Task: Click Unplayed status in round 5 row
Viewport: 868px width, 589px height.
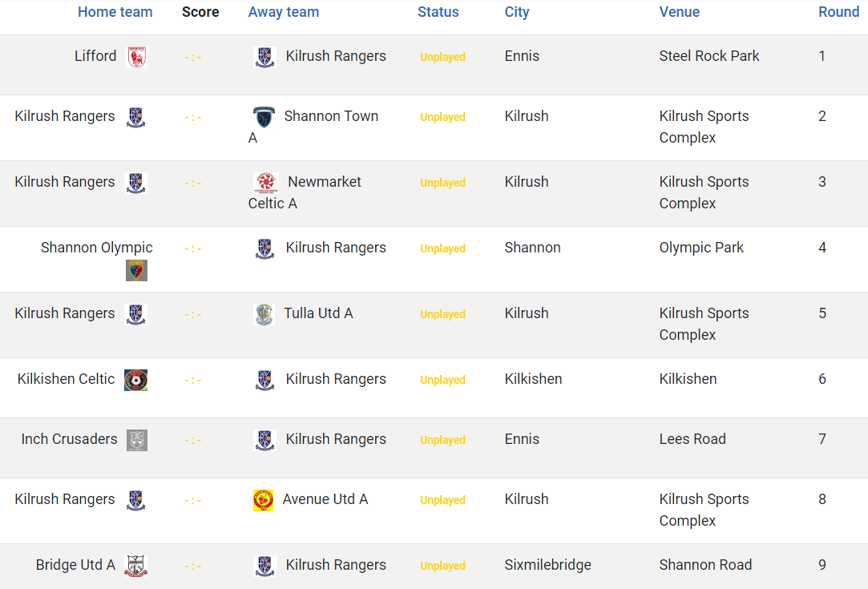Action: click(443, 314)
